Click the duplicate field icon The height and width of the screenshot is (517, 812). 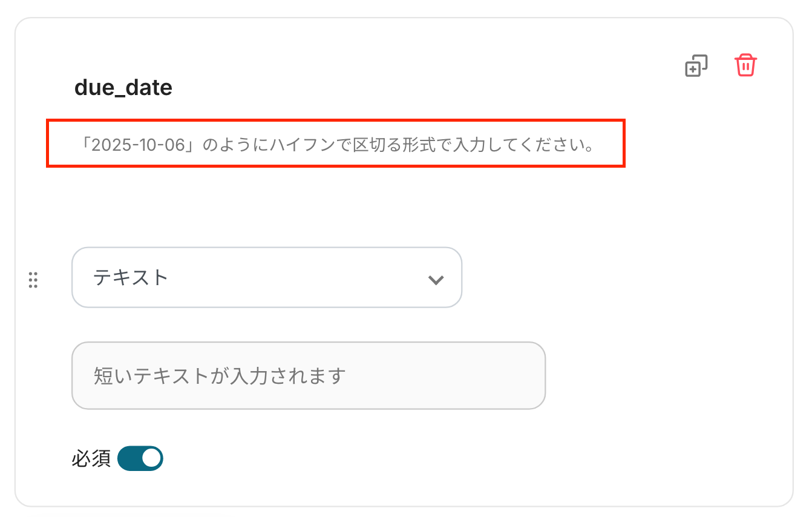point(696,66)
